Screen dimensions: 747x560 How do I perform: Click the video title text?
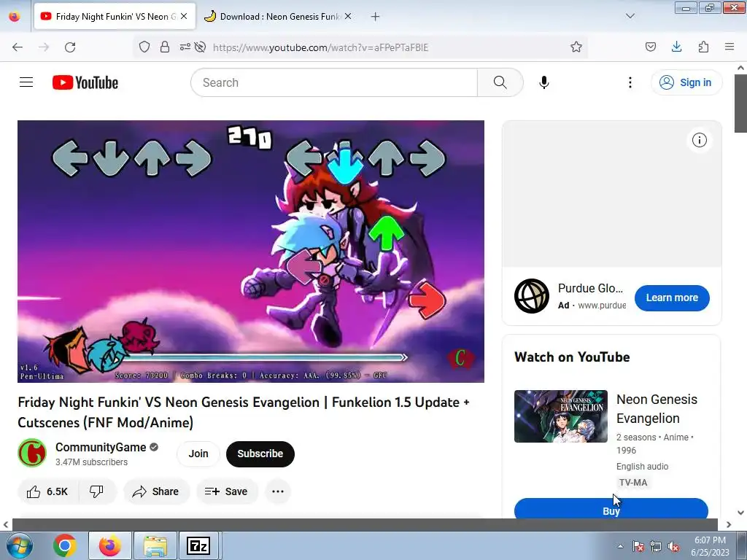point(244,413)
